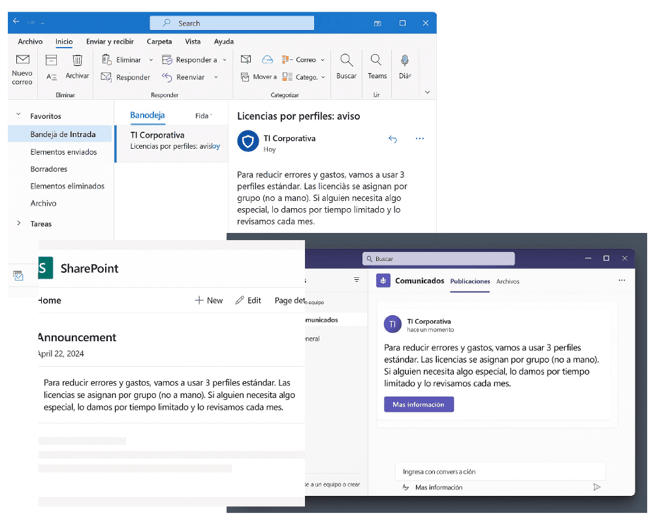Viewport: 653px width, 522px height.
Task: Expand the Tareas section
Action: coord(18,224)
